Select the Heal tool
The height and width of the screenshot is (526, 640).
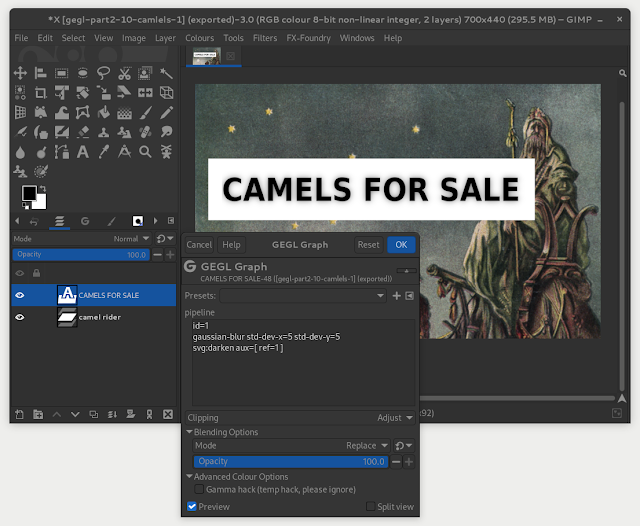(x=145, y=132)
